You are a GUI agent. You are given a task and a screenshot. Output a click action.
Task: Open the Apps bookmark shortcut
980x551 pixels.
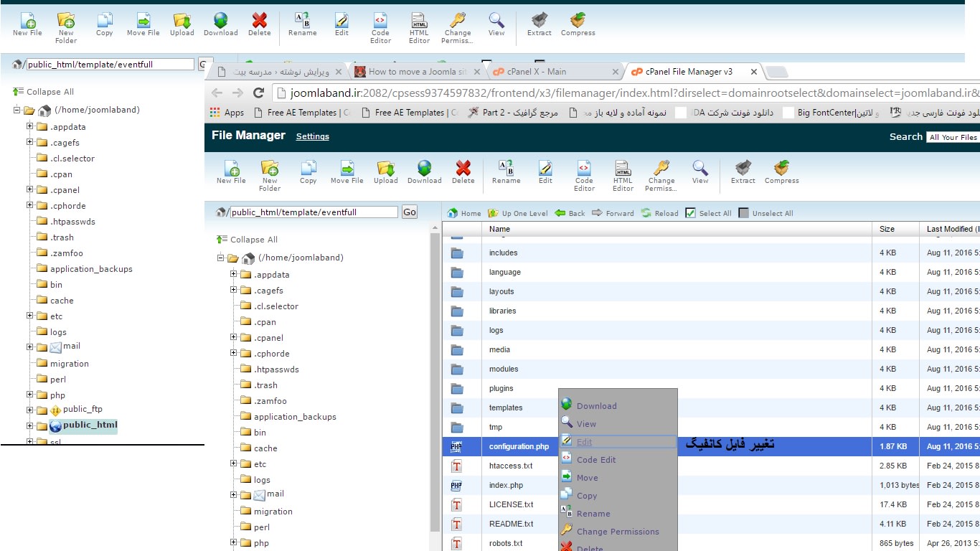[x=227, y=113]
